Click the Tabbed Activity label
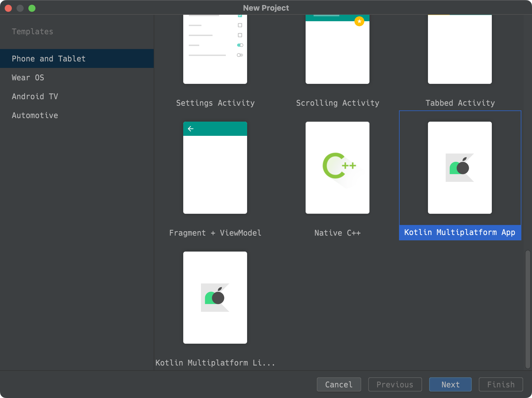The height and width of the screenshot is (398, 532). pyautogui.click(x=460, y=103)
